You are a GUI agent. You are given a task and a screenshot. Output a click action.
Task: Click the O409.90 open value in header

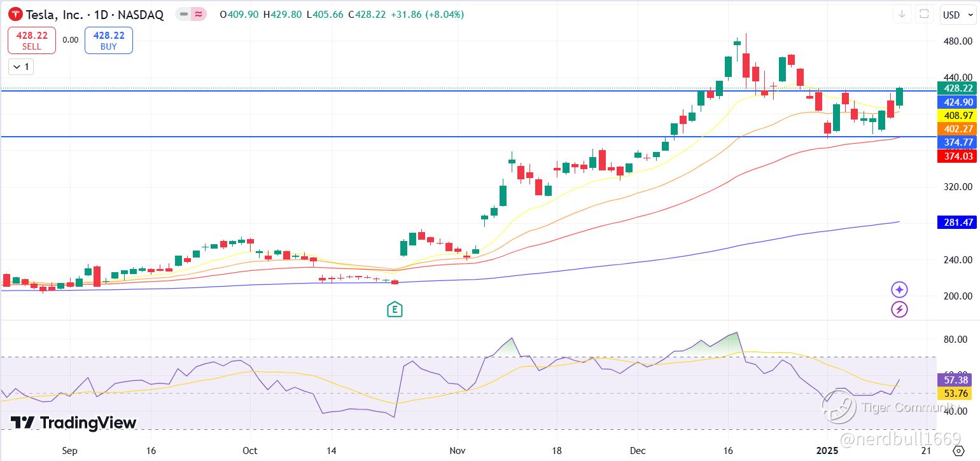[x=239, y=14]
